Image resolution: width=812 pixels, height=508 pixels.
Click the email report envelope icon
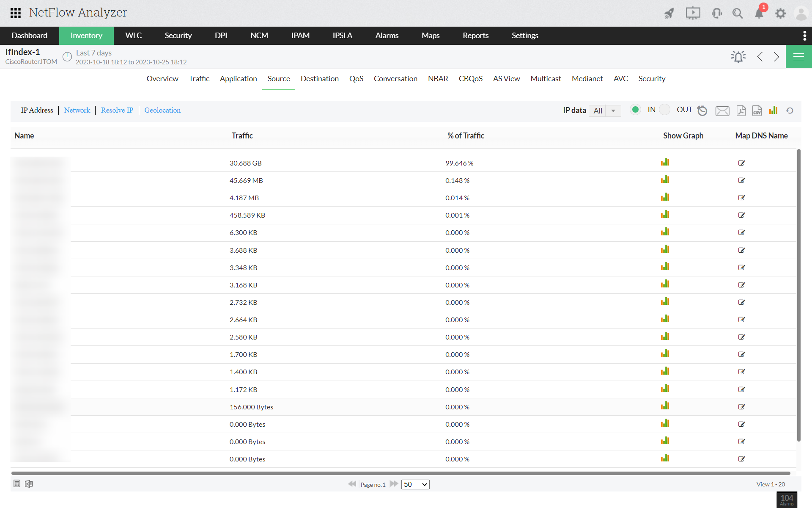click(x=722, y=111)
